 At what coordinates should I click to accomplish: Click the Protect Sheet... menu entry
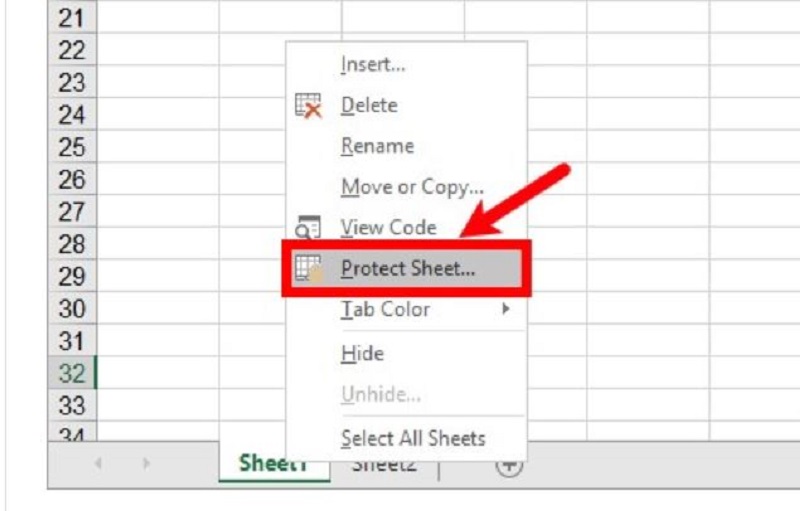(x=406, y=268)
